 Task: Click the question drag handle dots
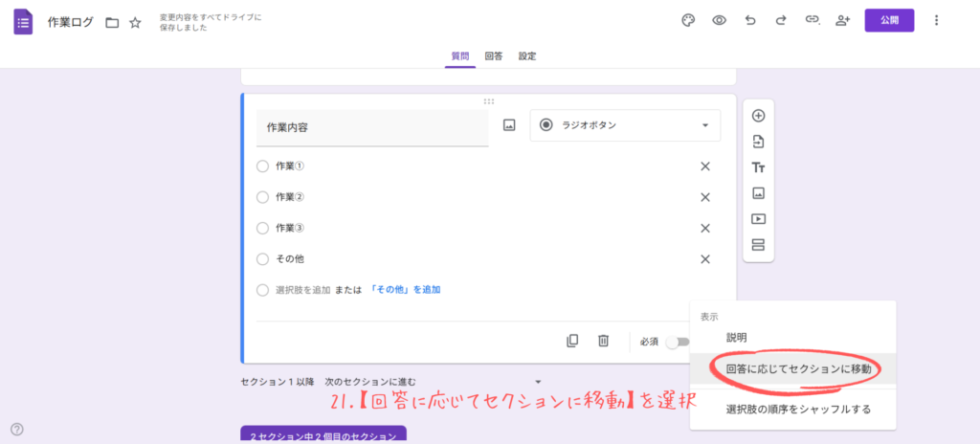pos(489,101)
